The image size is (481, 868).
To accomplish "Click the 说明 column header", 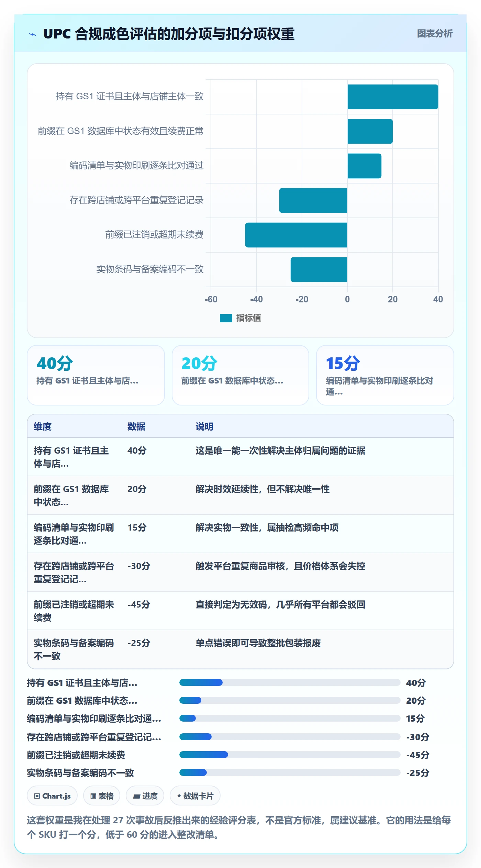I will click(x=204, y=426).
